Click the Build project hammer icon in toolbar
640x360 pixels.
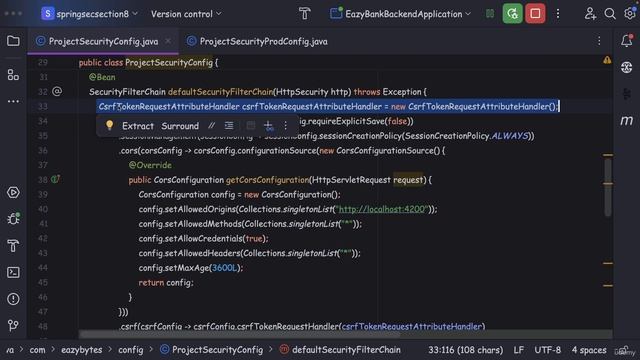[x=304, y=14]
